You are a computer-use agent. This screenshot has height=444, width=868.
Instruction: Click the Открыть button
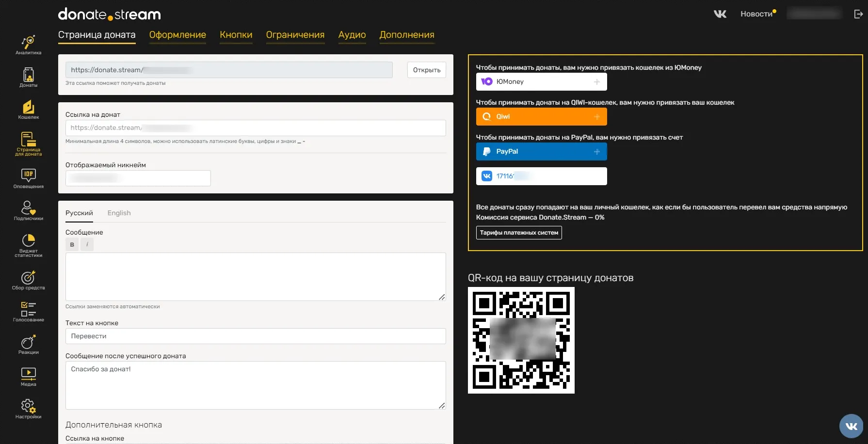tap(427, 70)
